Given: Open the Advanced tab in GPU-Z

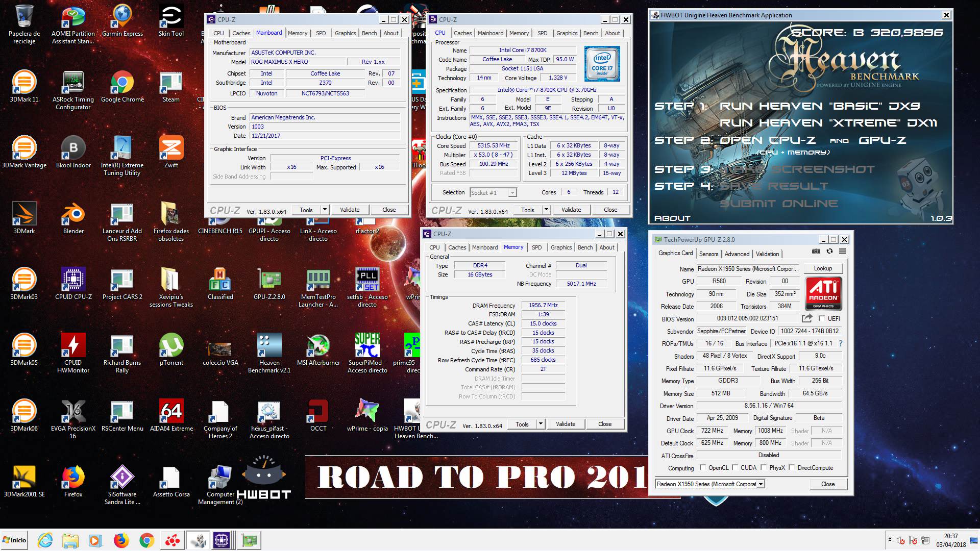Looking at the screenshot, I should (x=737, y=254).
